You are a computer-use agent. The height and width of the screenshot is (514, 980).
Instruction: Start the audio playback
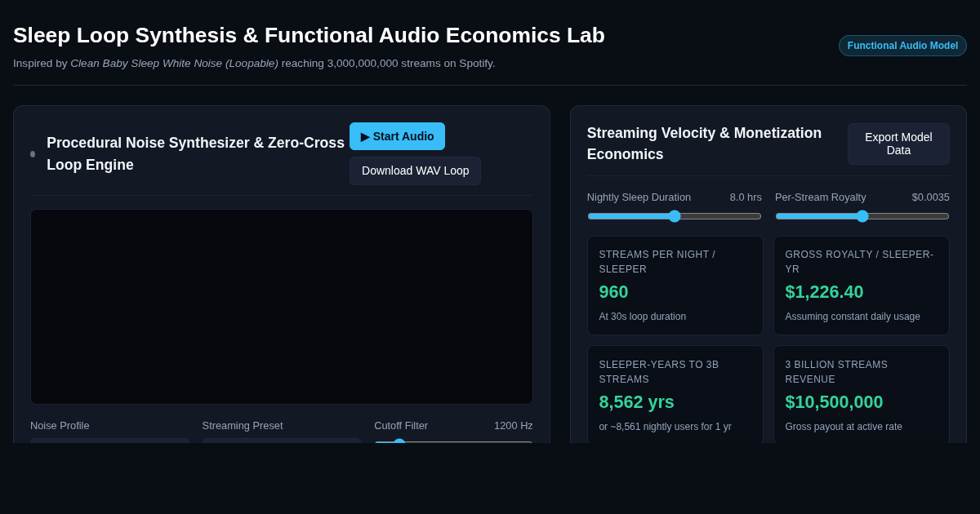[x=397, y=136]
